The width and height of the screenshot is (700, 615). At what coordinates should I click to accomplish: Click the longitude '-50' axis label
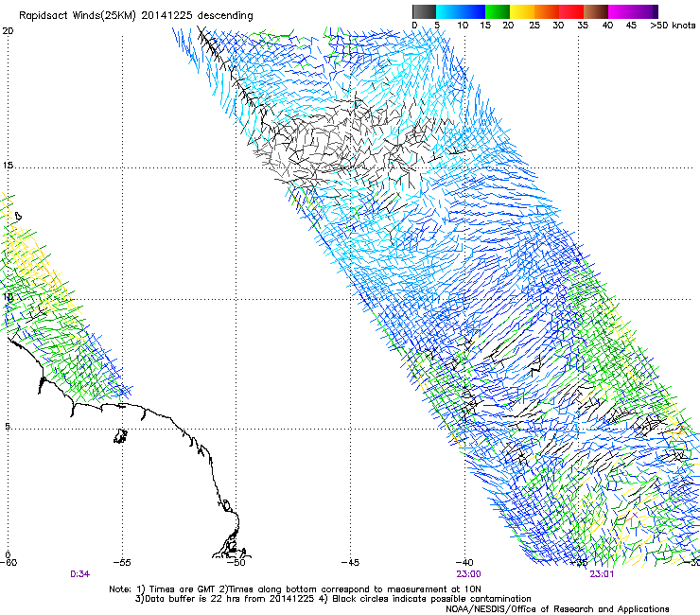point(236,563)
